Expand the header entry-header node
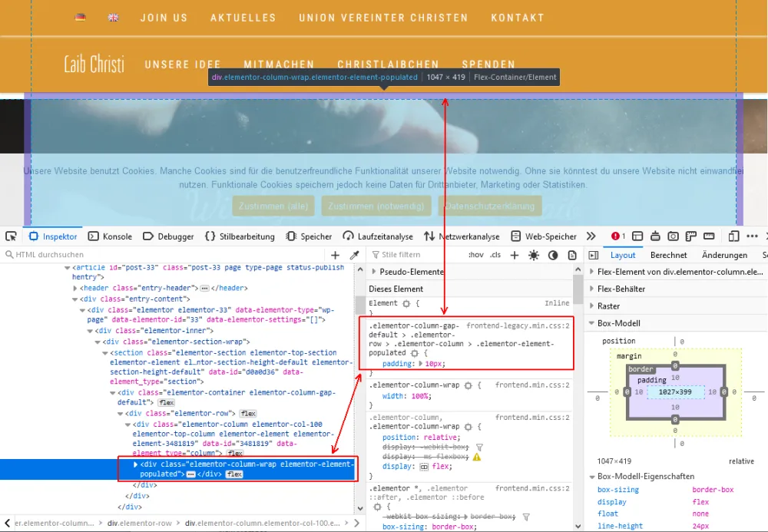This screenshot has height=532, width=768. [x=75, y=289]
